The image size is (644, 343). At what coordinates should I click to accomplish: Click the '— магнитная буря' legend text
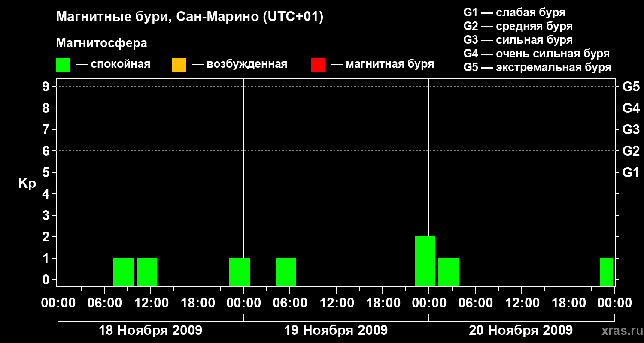tap(383, 65)
